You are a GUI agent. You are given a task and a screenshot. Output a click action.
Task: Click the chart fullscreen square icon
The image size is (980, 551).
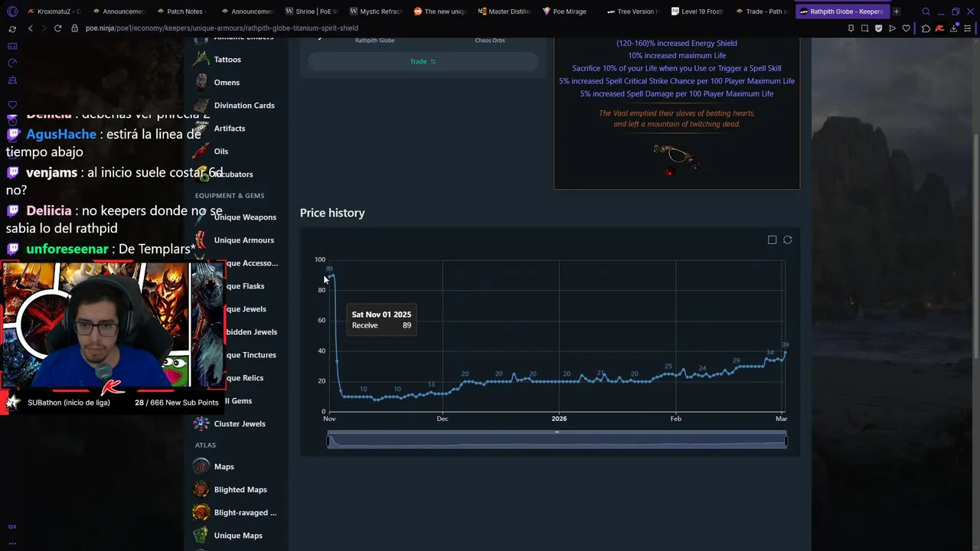(x=772, y=240)
